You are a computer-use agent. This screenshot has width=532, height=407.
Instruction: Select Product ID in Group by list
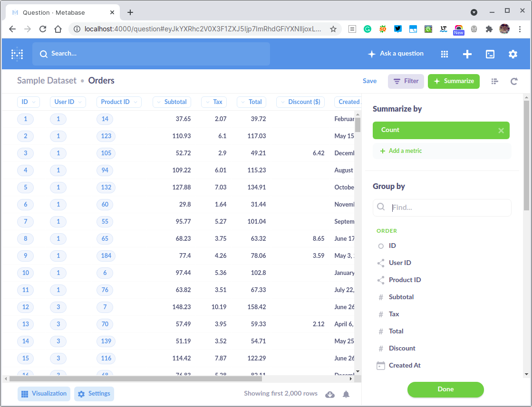[x=405, y=280]
